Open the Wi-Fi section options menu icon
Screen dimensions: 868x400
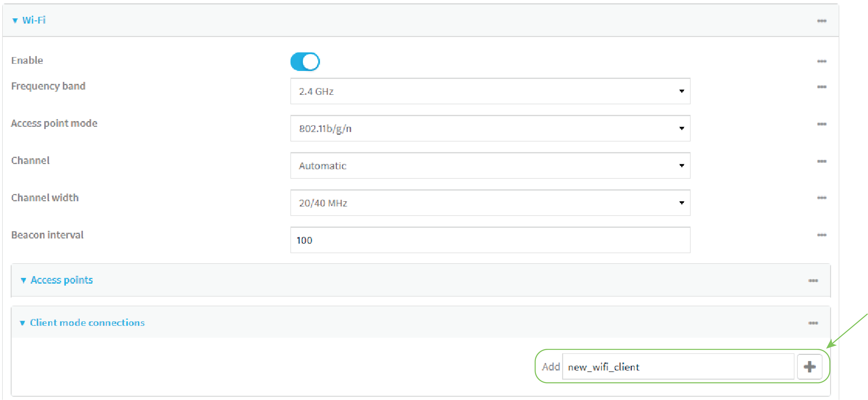(x=821, y=21)
